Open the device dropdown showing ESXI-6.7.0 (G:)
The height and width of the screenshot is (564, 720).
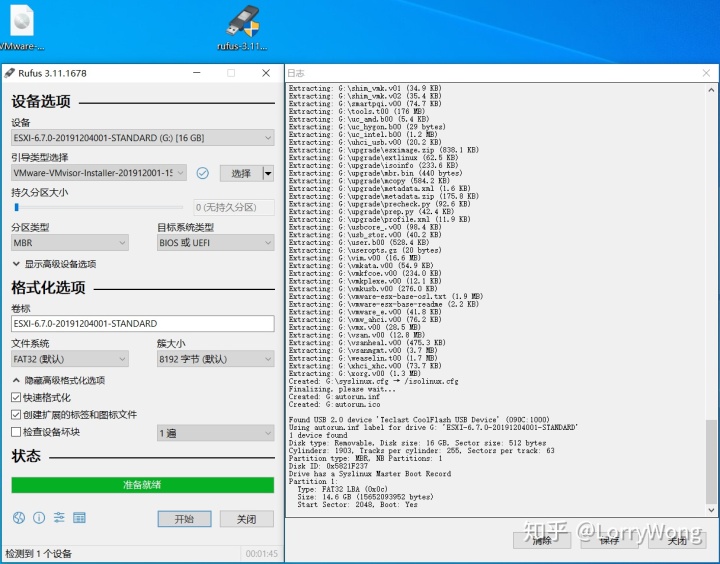(143, 138)
